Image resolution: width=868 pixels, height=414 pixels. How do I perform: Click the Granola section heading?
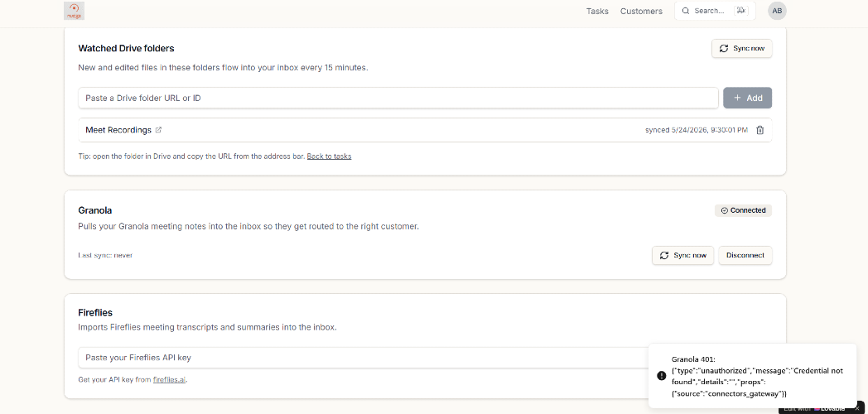95,210
